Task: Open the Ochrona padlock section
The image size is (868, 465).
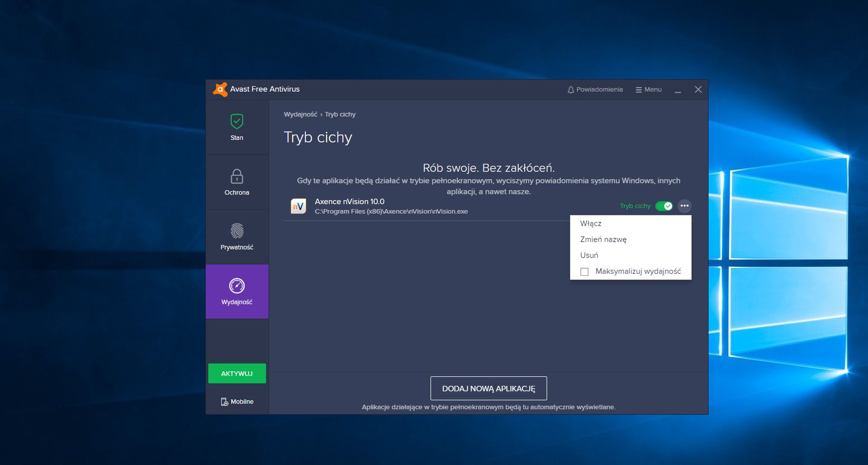Action: (x=237, y=182)
